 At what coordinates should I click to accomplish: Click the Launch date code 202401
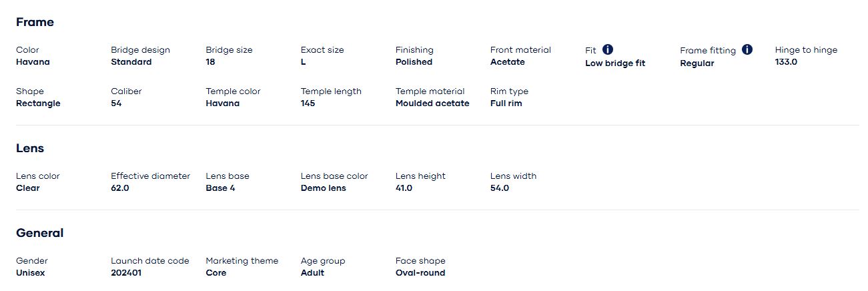126,273
